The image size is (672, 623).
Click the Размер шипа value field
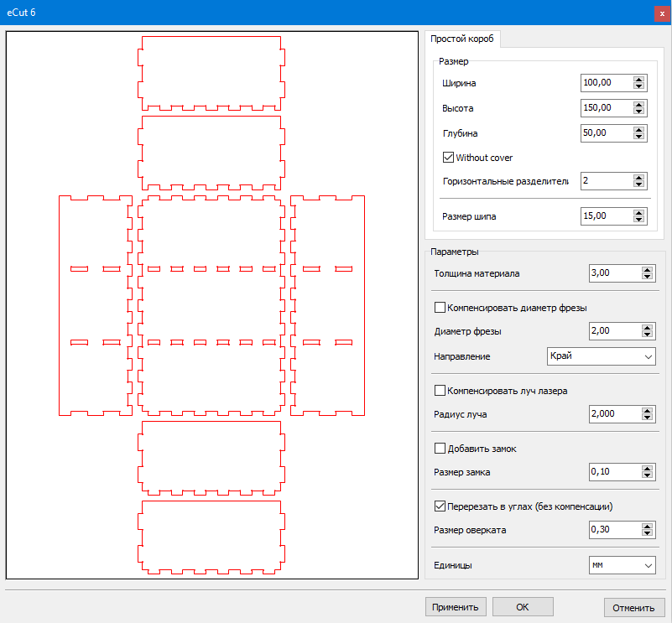(x=607, y=216)
